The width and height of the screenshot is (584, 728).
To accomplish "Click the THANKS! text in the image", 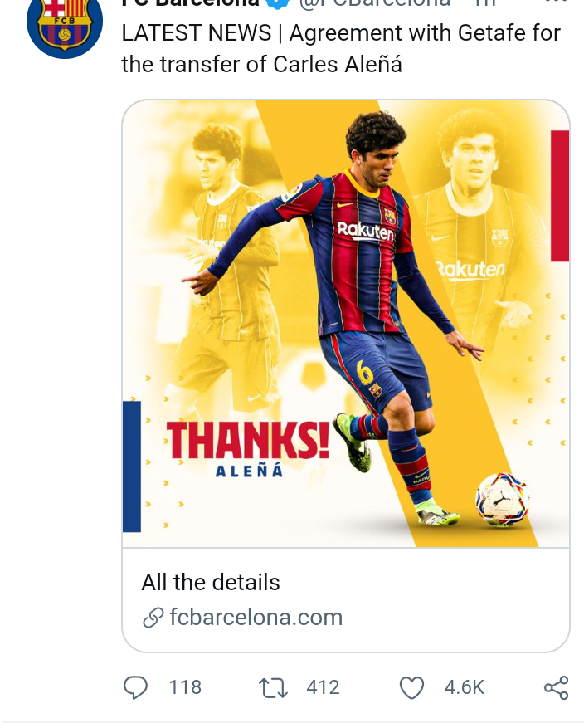I will pyautogui.click(x=248, y=440).
